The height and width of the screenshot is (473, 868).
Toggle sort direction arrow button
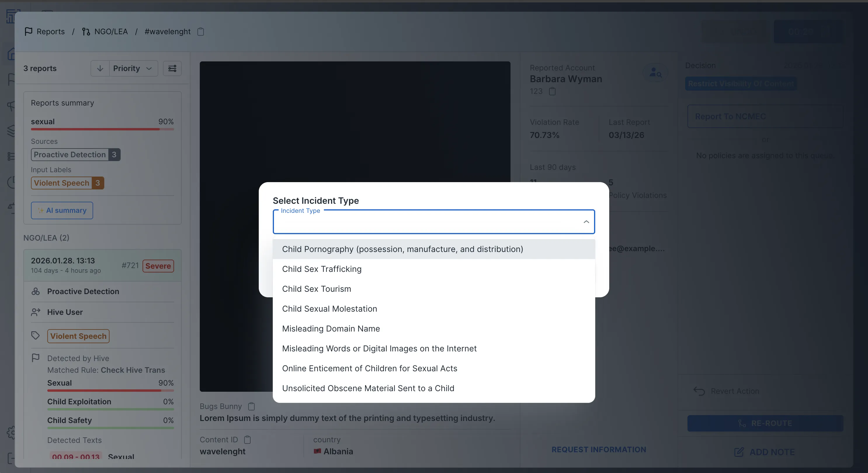100,68
